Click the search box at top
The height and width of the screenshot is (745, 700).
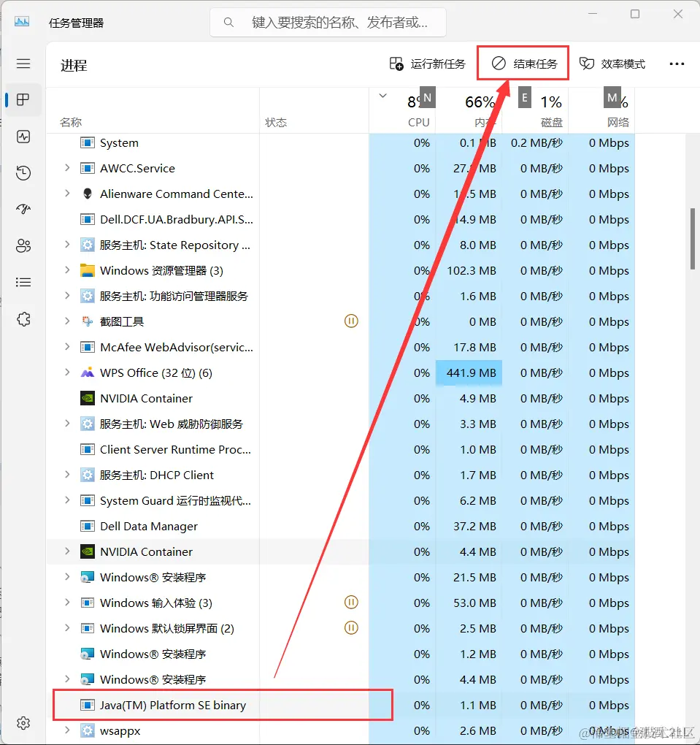[x=328, y=23]
